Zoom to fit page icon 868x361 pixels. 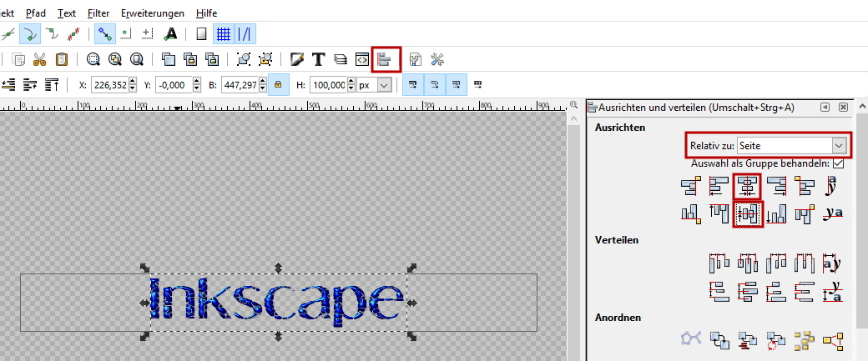[136, 59]
